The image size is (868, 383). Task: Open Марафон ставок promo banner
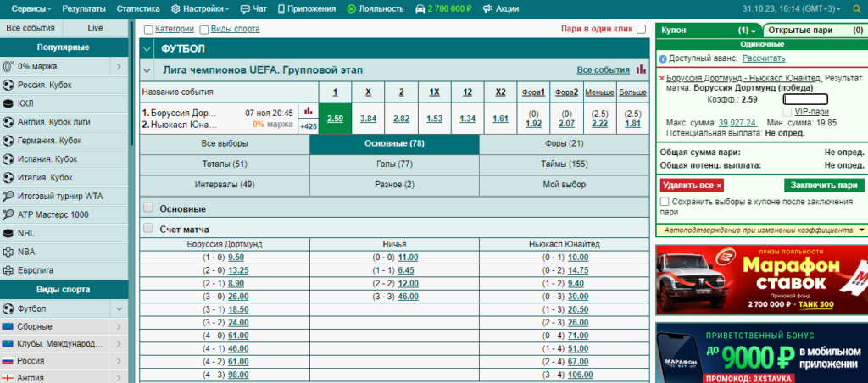tap(761, 280)
